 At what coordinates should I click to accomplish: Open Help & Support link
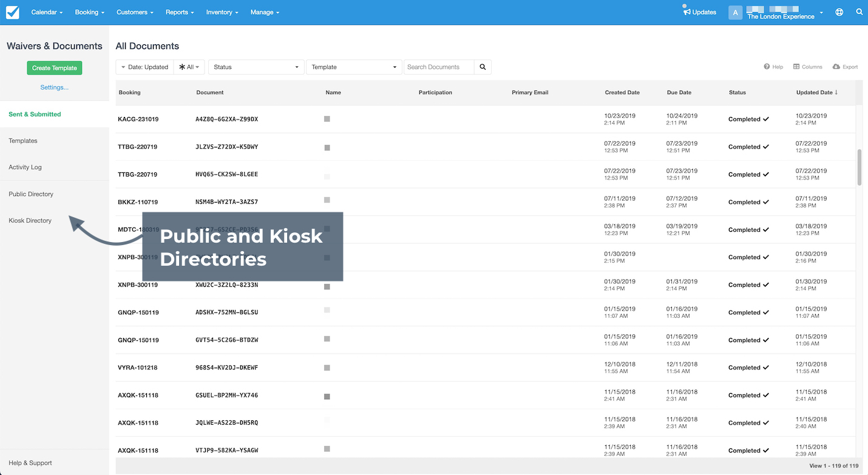tap(30, 463)
